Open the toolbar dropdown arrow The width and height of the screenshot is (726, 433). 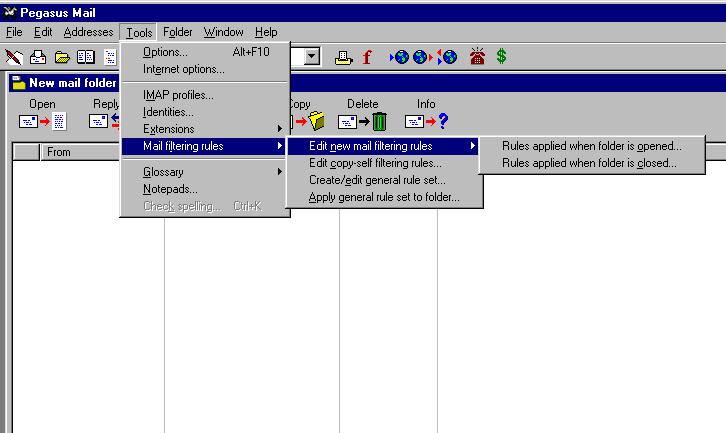(x=312, y=57)
